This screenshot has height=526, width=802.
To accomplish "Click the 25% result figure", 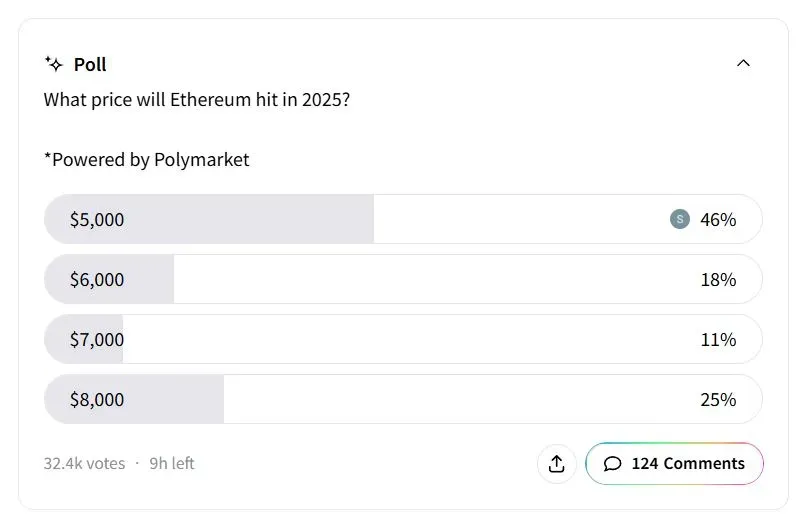I will (718, 399).
